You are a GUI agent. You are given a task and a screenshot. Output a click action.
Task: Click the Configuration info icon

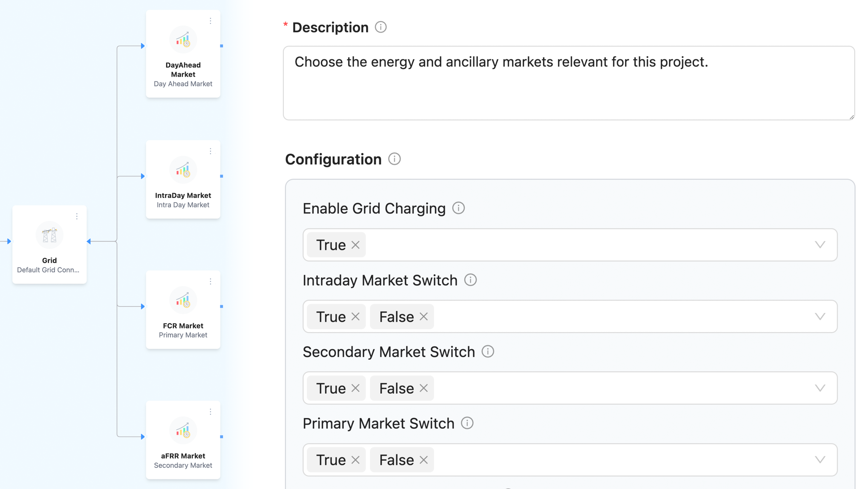click(x=394, y=159)
